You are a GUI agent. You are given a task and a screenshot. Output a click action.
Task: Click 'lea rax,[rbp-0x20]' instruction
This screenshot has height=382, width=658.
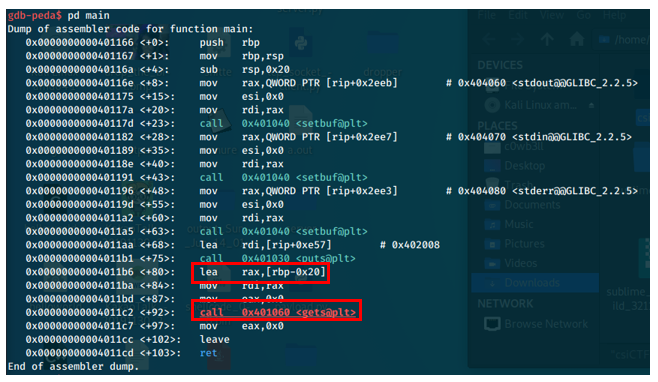263,272
